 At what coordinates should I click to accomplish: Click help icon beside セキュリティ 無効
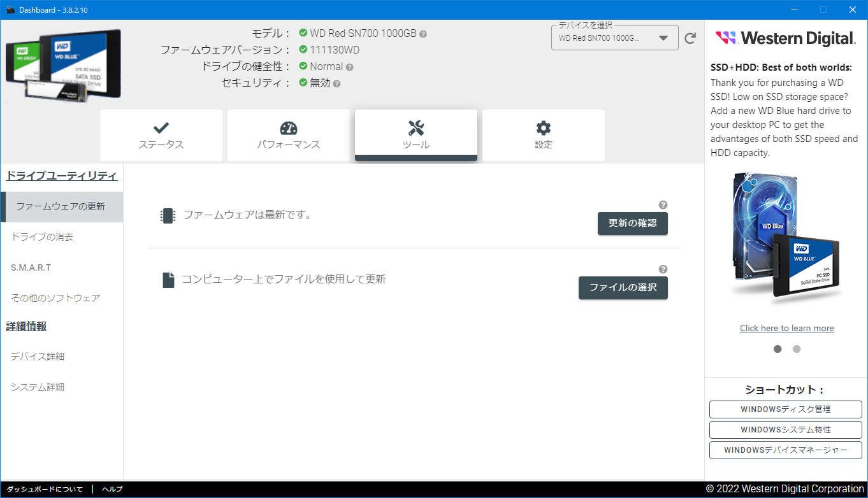[x=336, y=83]
